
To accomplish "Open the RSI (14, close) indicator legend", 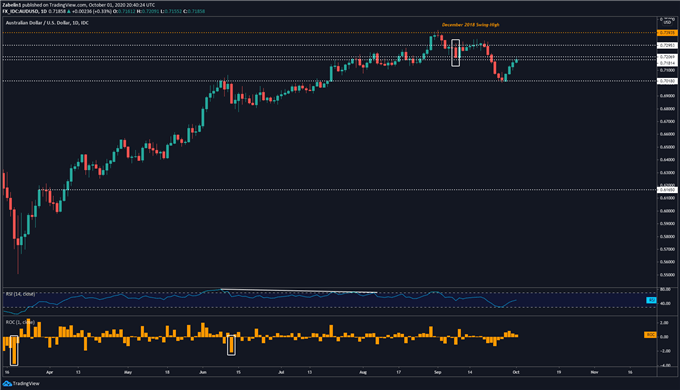I will [x=20, y=294].
